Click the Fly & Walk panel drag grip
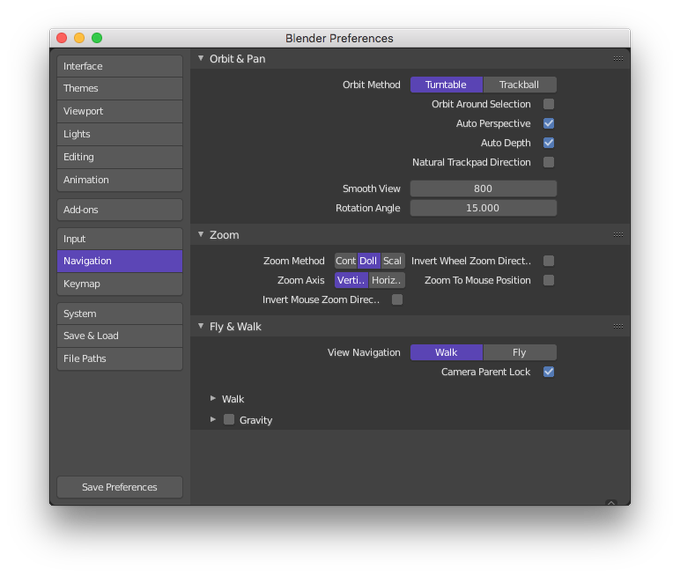 [618, 326]
